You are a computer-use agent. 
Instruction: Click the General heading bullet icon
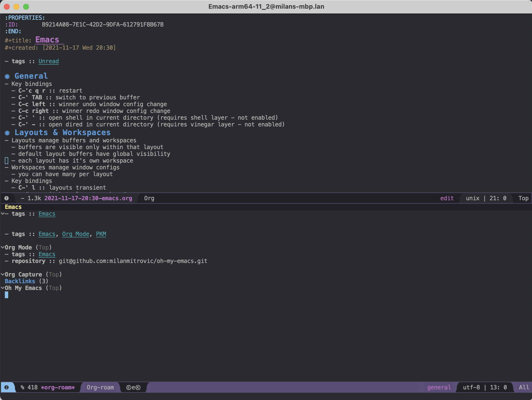7,76
